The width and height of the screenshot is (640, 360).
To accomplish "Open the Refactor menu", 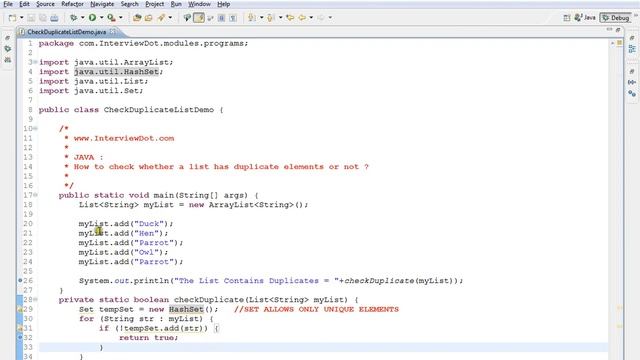I will pyautogui.click(x=72, y=4).
